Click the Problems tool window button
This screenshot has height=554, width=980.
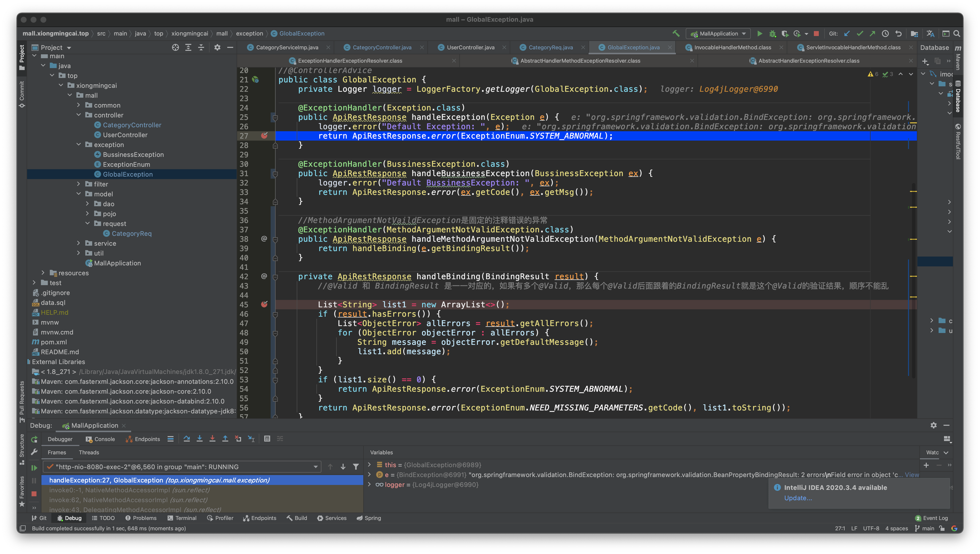click(x=141, y=518)
